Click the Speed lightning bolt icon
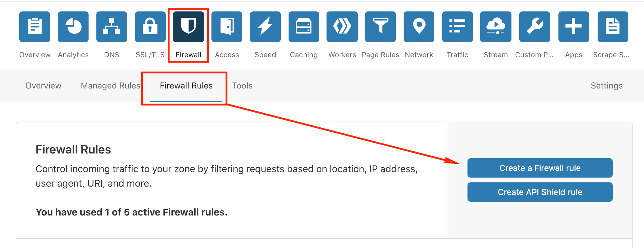 click(x=265, y=27)
